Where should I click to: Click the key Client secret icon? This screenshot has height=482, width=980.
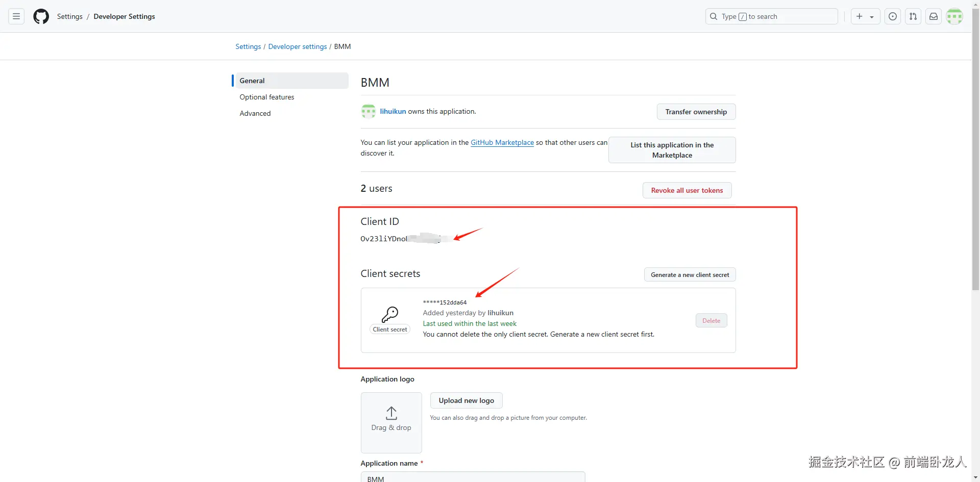click(390, 314)
